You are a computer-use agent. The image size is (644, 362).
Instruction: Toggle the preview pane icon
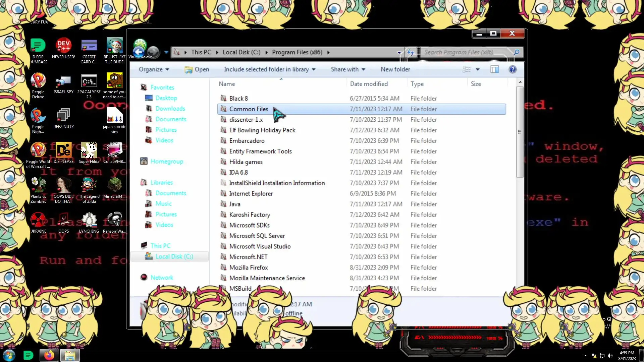(x=494, y=69)
